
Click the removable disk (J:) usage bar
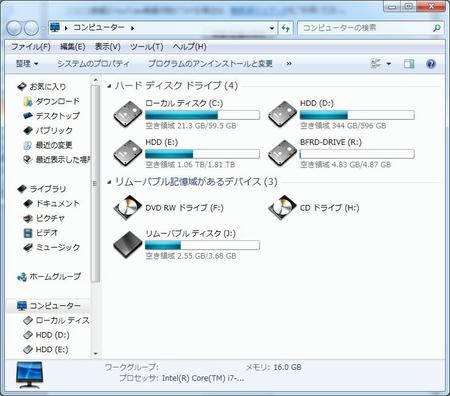202,245
